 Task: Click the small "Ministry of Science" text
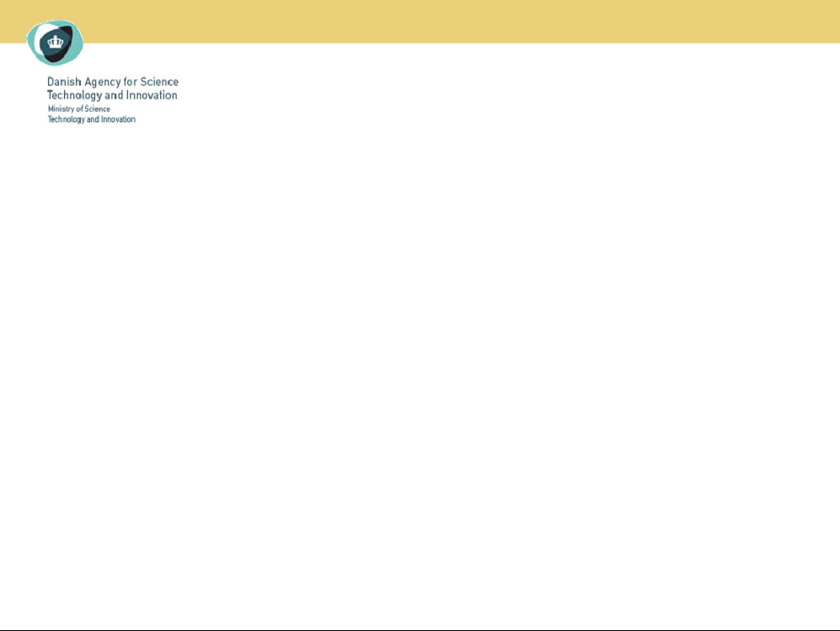78,110
